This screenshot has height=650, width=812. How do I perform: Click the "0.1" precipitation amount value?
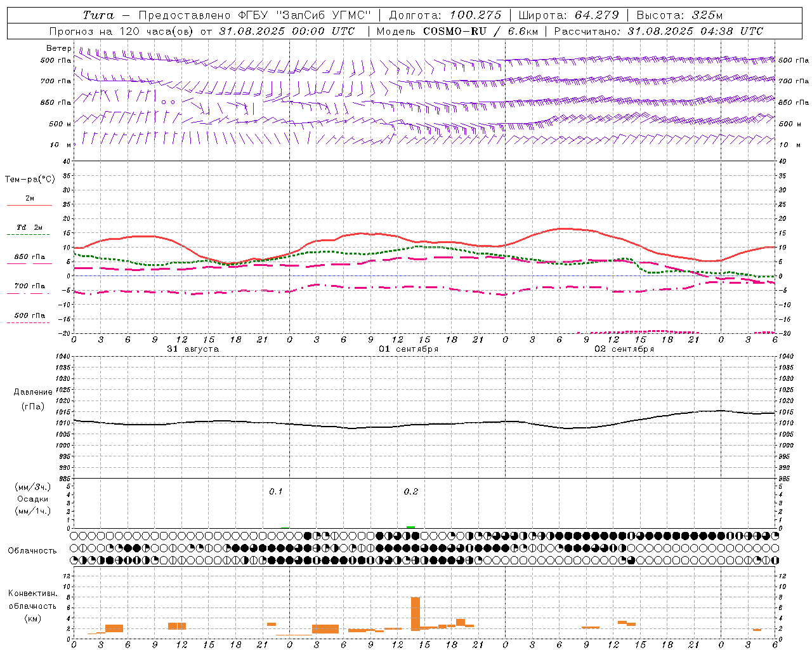point(276,491)
